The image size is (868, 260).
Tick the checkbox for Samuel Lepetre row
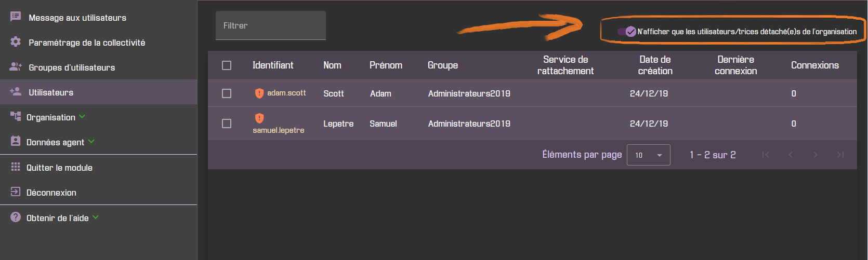point(227,124)
